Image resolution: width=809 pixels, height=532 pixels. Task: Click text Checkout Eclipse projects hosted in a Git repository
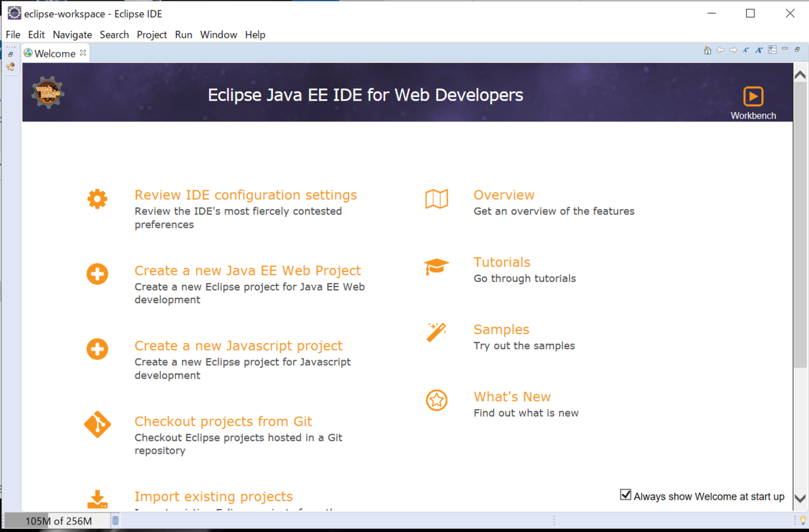click(238, 444)
